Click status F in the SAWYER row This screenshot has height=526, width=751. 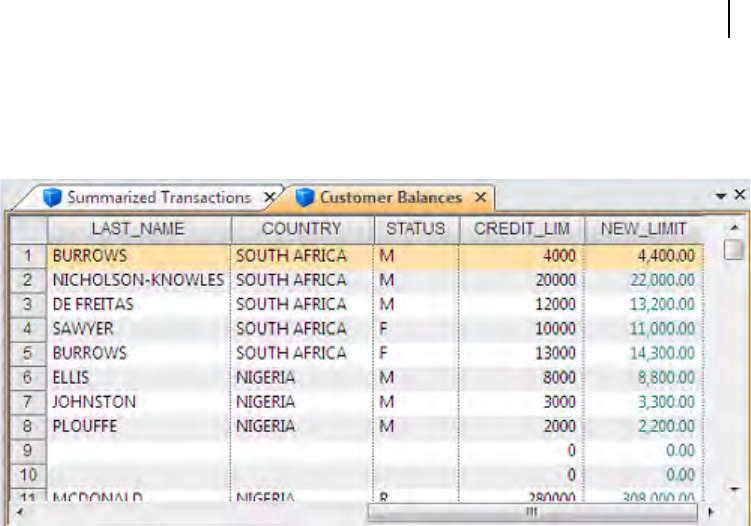(416, 329)
